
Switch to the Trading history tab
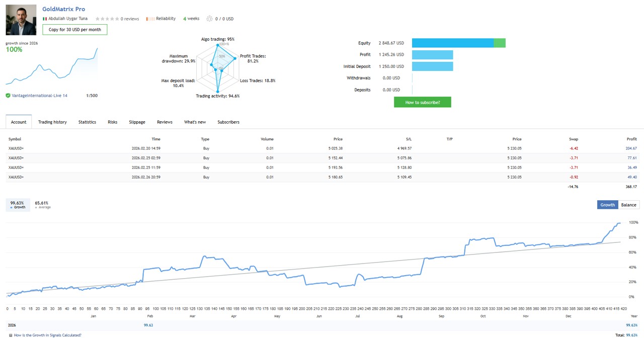(52, 122)
